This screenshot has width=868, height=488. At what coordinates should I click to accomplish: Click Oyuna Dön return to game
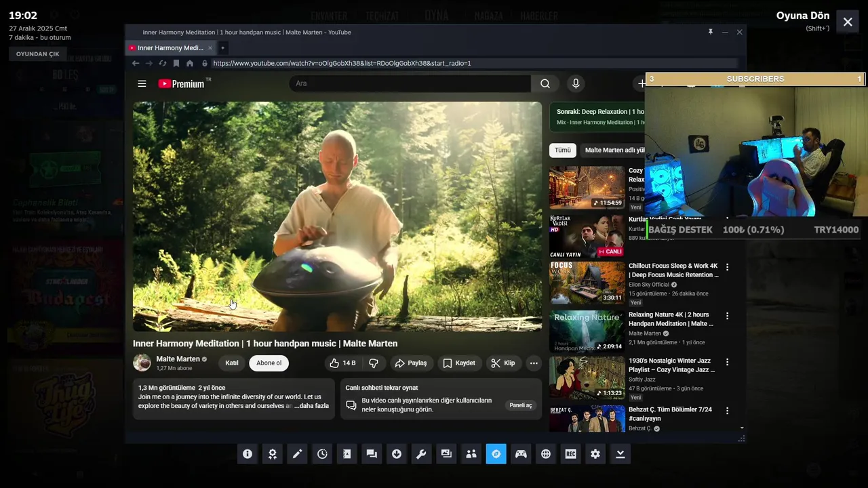click(803, 16)
